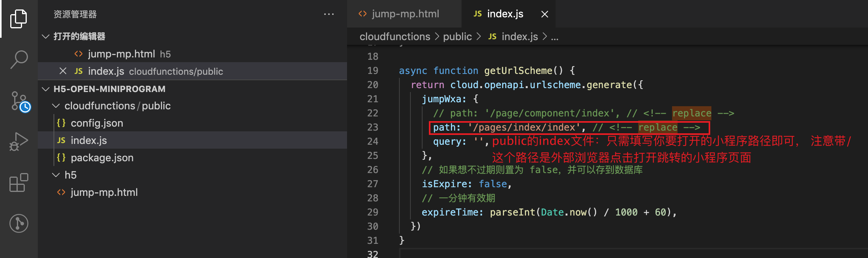Click cloudfunctions in the breadcrumb

[x=395, y=37]
